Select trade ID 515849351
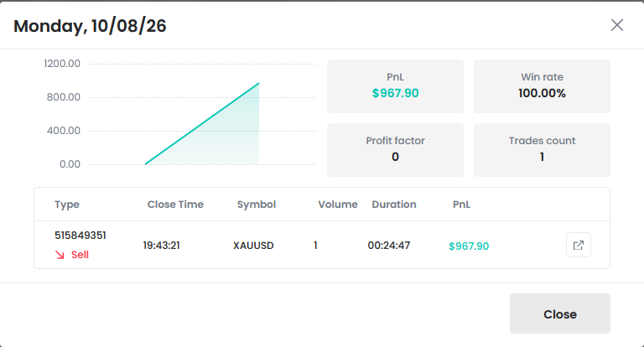 [80, 236]
